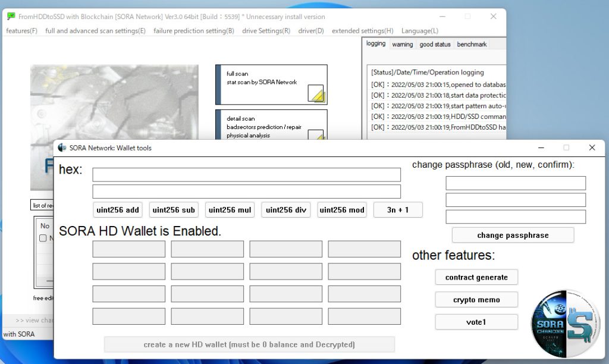Start detail scan badsectors prediction

pos(271,125)
